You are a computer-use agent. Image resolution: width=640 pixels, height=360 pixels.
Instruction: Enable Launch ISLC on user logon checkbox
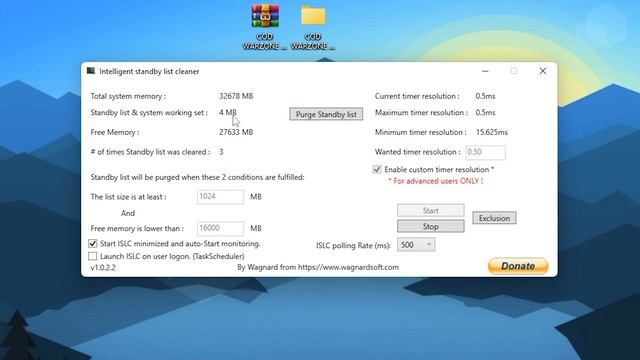click(93, 256)
